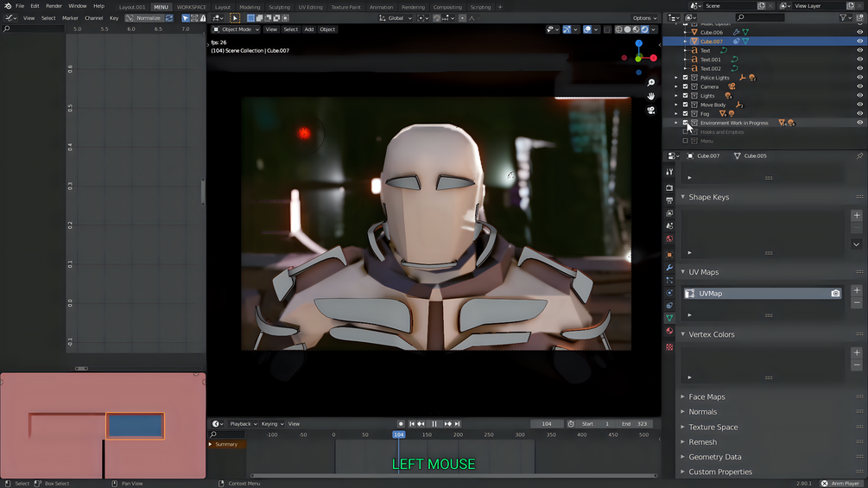Viewport: 868px width, 488px height.
Task: Click the Blender logo menu icon
Action: pyautogui.click(x=8, y=6)
